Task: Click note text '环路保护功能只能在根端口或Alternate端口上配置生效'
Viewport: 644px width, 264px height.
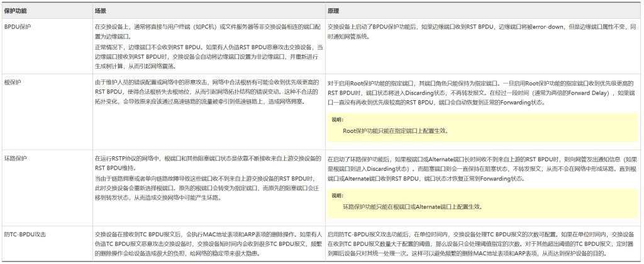Action: coord(412,207)
